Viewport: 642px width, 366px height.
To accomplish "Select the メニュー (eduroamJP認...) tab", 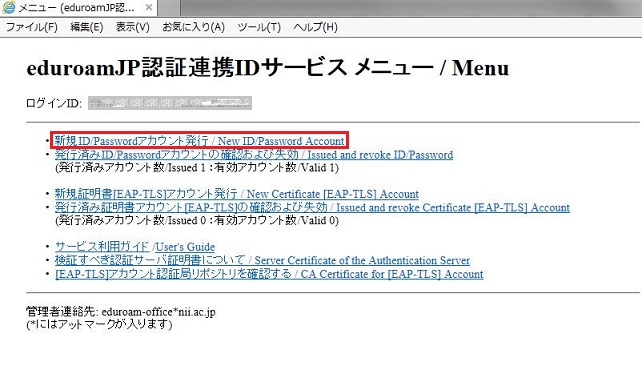I will click(79, 7).
